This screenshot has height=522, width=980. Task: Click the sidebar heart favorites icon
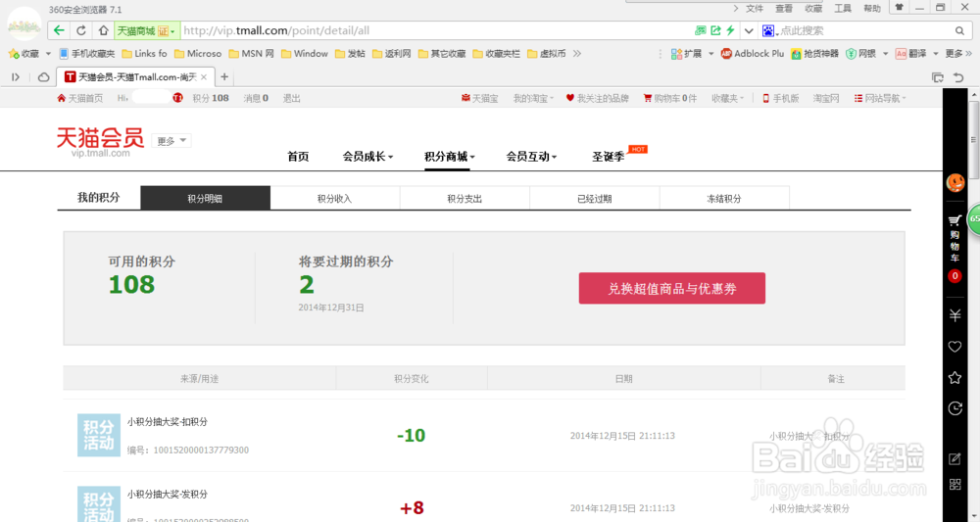click(955, 347)
